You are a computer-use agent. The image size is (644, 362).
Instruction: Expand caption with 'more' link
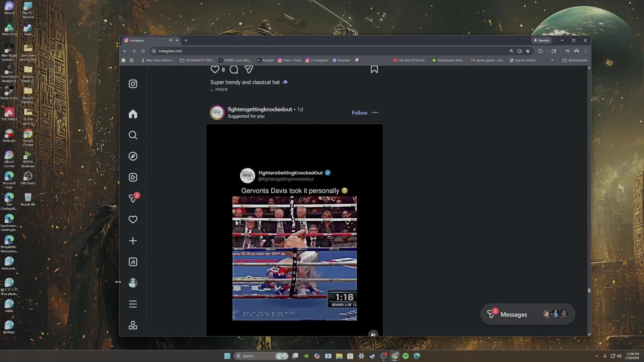[221, 89]
